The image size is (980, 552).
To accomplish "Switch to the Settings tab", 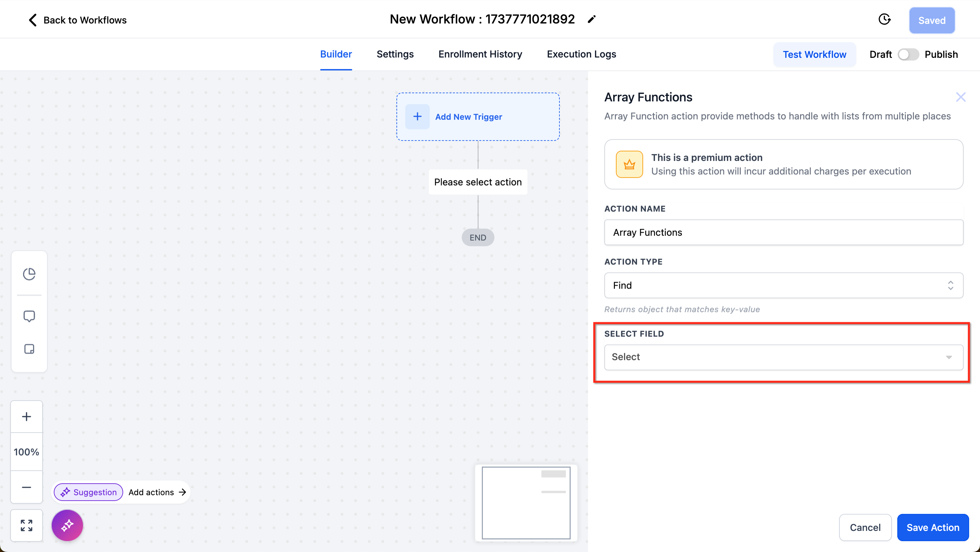I will point(395,54).
